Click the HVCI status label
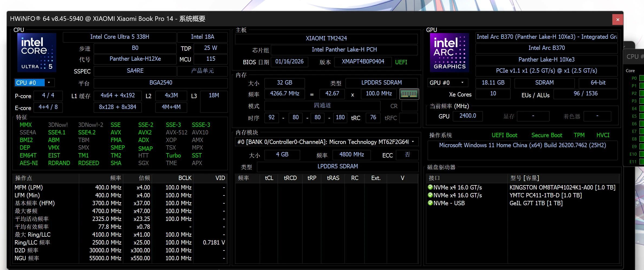 pos(603,135)
